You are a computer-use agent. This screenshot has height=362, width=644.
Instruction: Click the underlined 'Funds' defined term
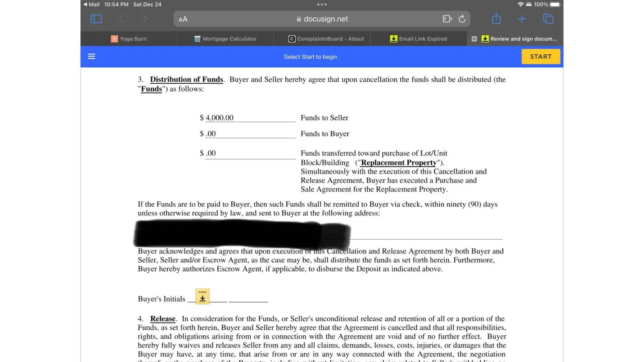[151, 89]
